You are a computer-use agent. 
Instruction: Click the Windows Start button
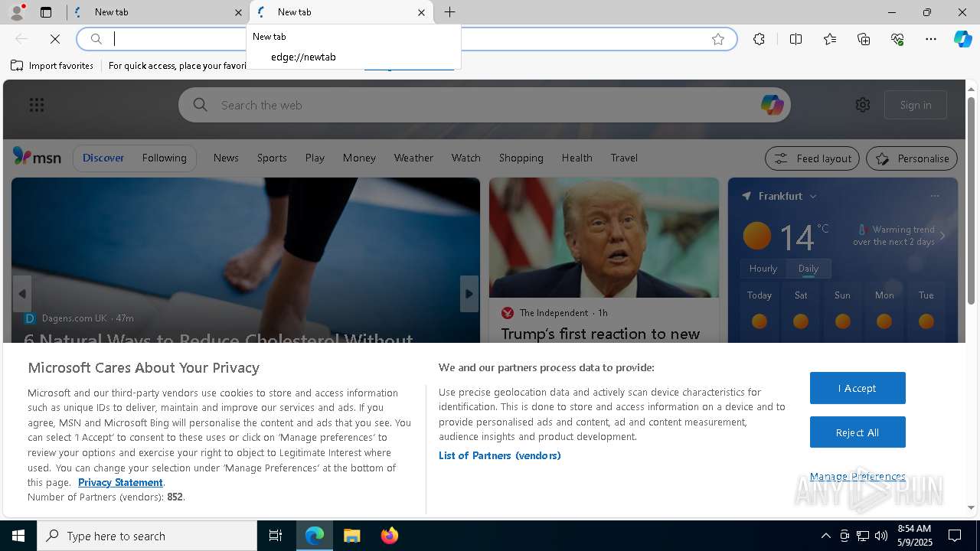[x=18, y=536]
